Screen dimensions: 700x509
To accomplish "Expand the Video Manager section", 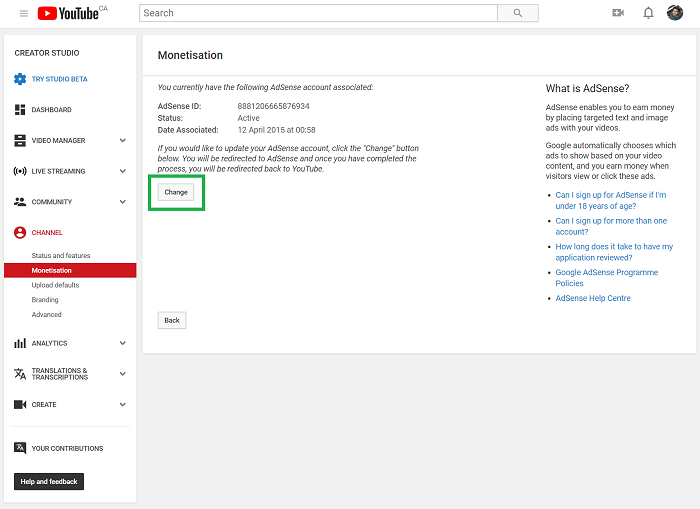I will coord(123,141).
